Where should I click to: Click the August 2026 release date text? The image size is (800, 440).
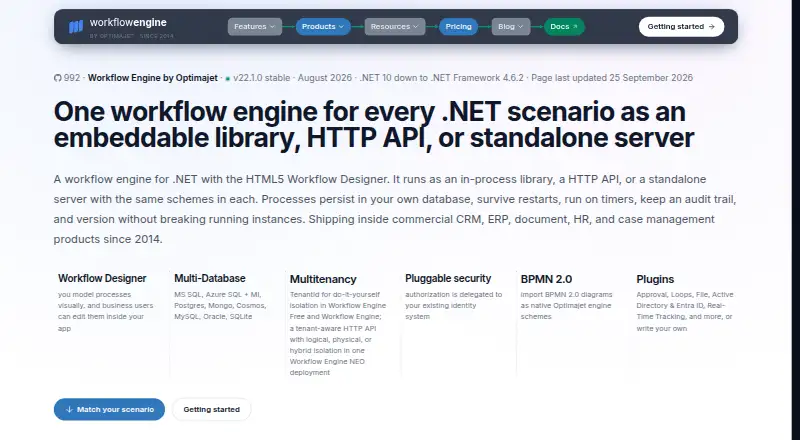tap(324, 78)
